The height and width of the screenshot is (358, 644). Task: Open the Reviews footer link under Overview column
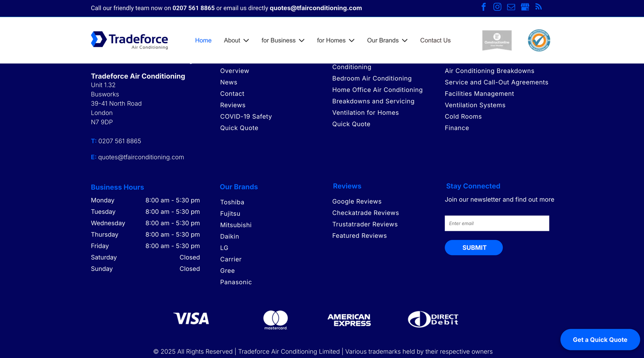(x=233, y=105)
